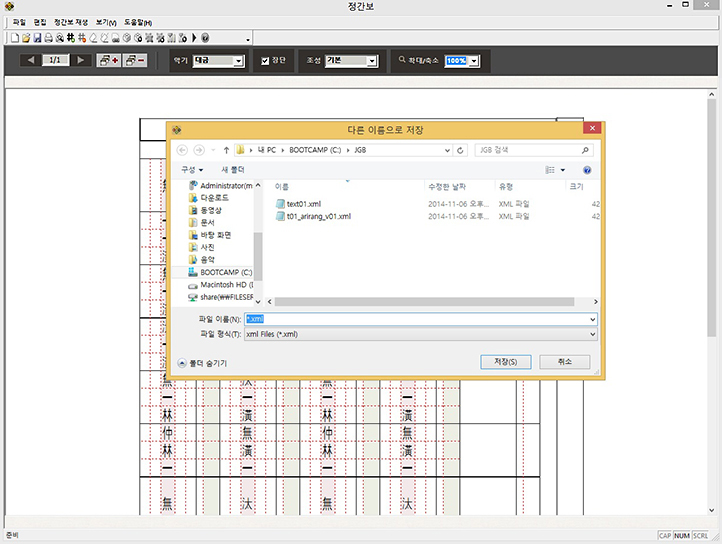722x544 pixels.
Task: Click the Up one folder arrow
Action: (226, 150)
